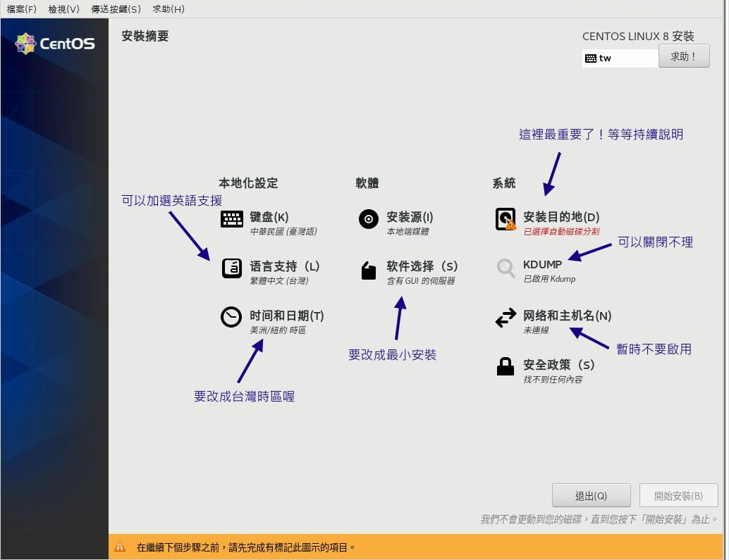Open the 傳送按鍵(S) menu
This screenshot has width=729, height=560.
[x=116, y=9]
